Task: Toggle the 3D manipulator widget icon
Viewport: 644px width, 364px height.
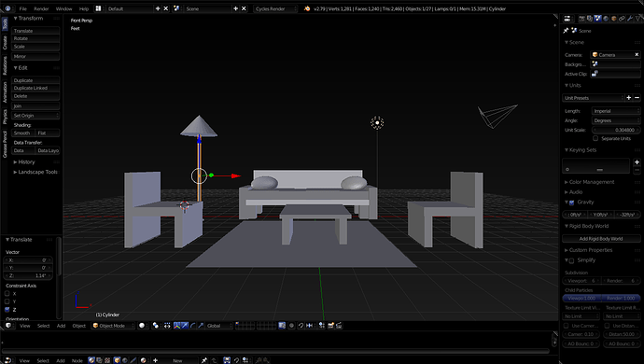Action: click(x=177, y=326)
